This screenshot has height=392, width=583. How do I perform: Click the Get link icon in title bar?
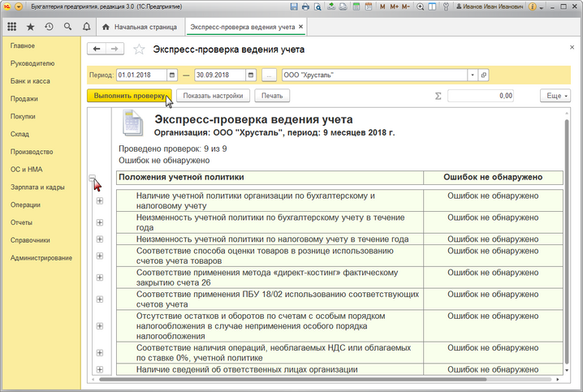click(x=331, y=6)
